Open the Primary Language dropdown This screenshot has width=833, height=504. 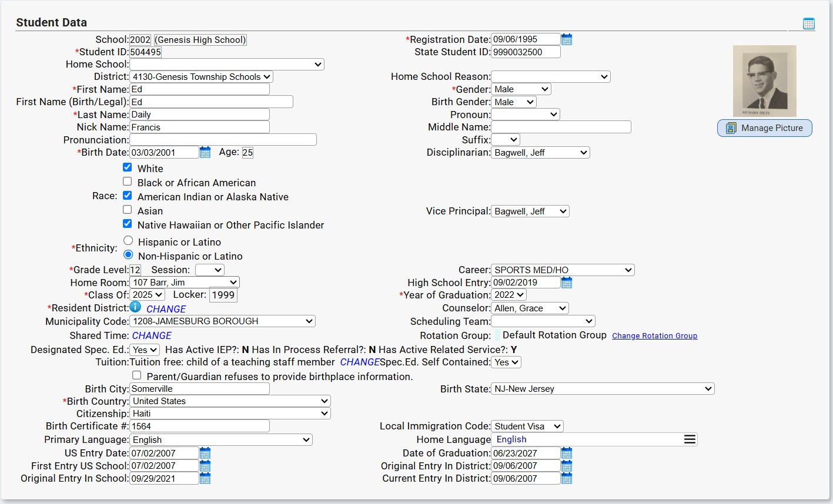pos(221,440)
